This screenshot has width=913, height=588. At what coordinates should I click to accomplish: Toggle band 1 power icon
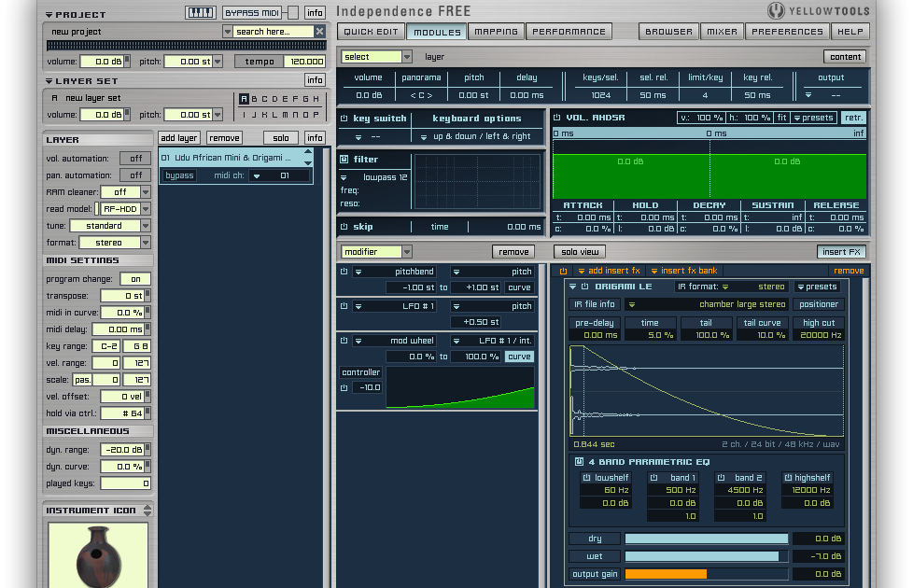pos(653,477)
